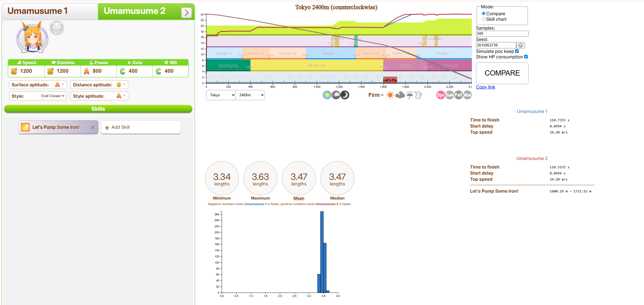This screenshot has height=305, width=644.
Task: Select the Skill chart mode
Action: tap(483, 19)
